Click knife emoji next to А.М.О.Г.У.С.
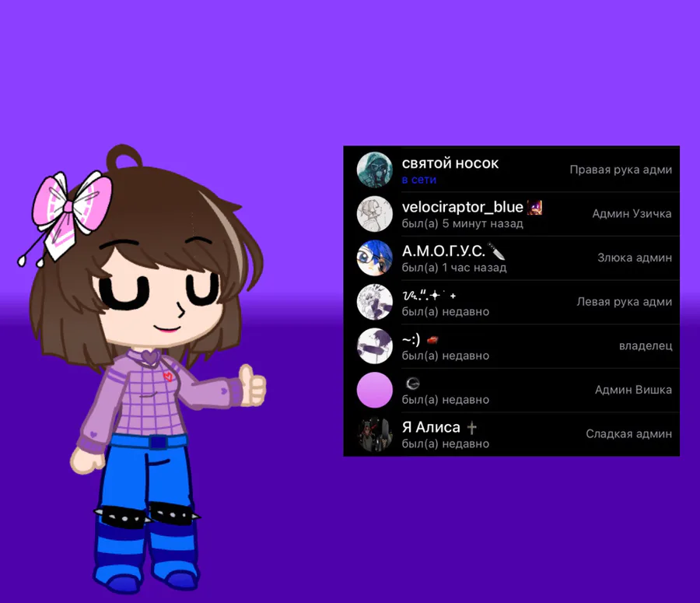The image size is (700, 603). 496,251
